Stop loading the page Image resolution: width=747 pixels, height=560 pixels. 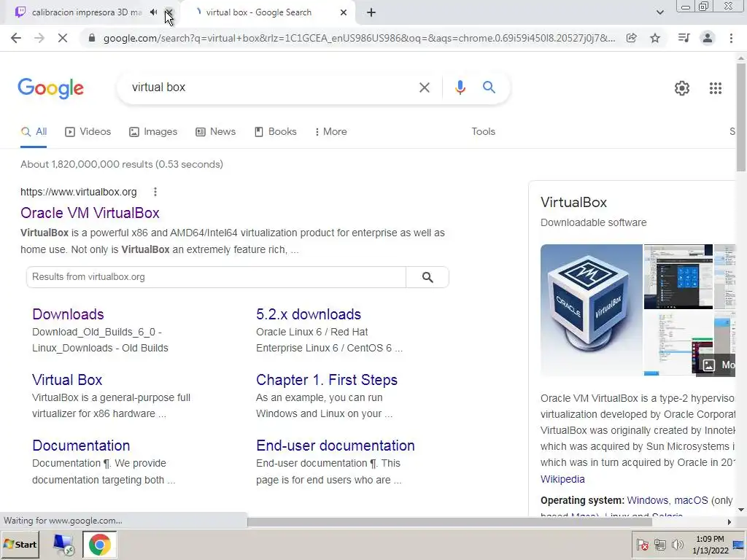63,38
